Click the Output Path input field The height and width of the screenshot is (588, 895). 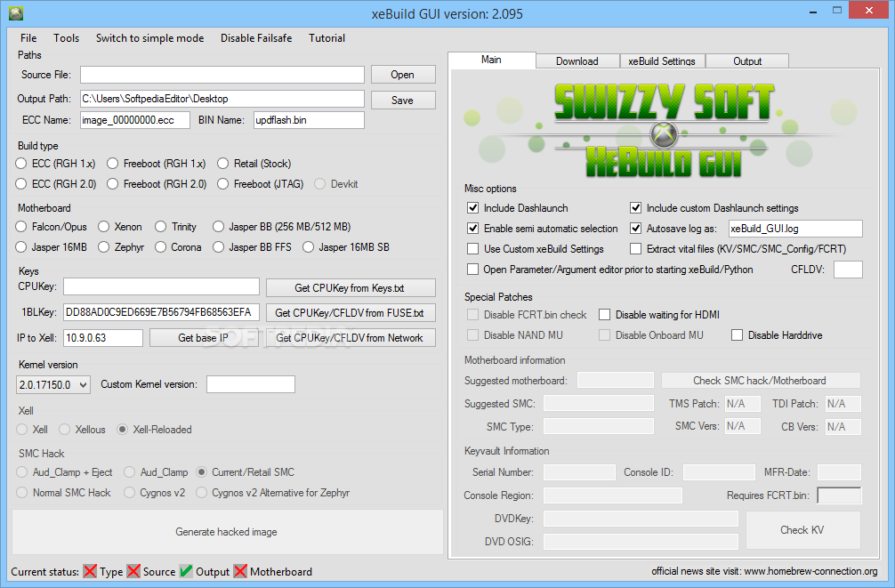coord(222,99)
